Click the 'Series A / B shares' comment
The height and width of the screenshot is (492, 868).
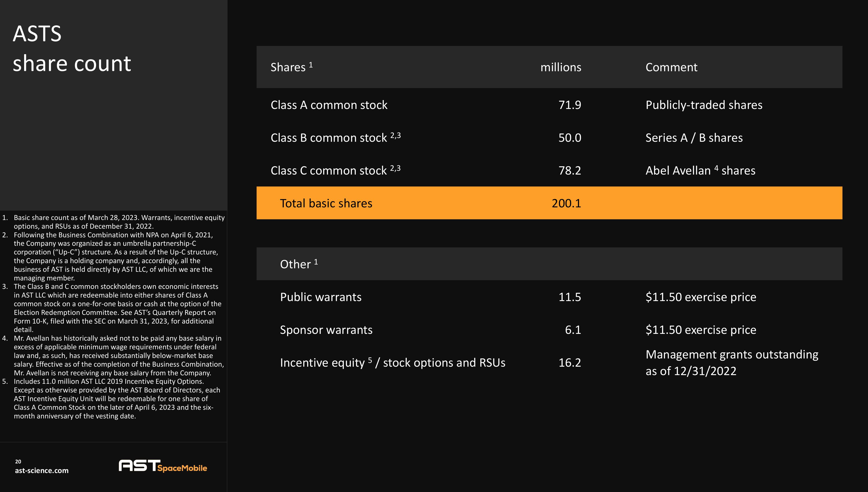point(694,138)
